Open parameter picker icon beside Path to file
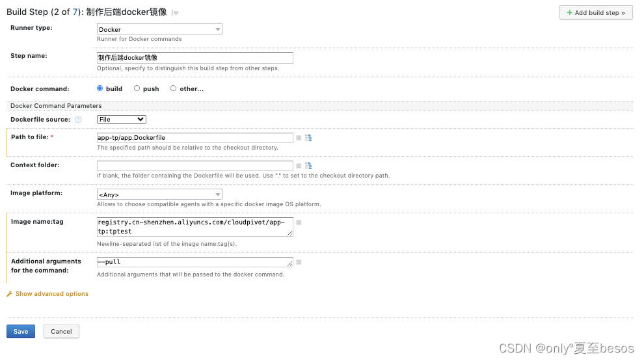Image resolution: width=644 pixels, height=361 pixels. pyautogui.click(x=299, y=138)
